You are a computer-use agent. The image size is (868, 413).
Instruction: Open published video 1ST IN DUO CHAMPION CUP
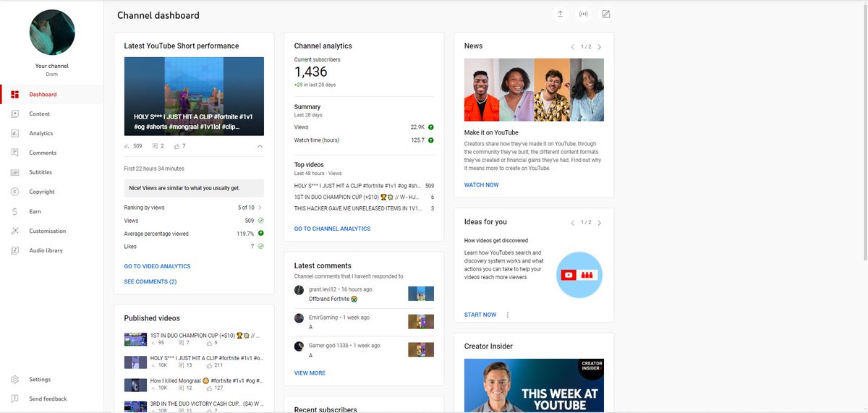click(204, 336)
